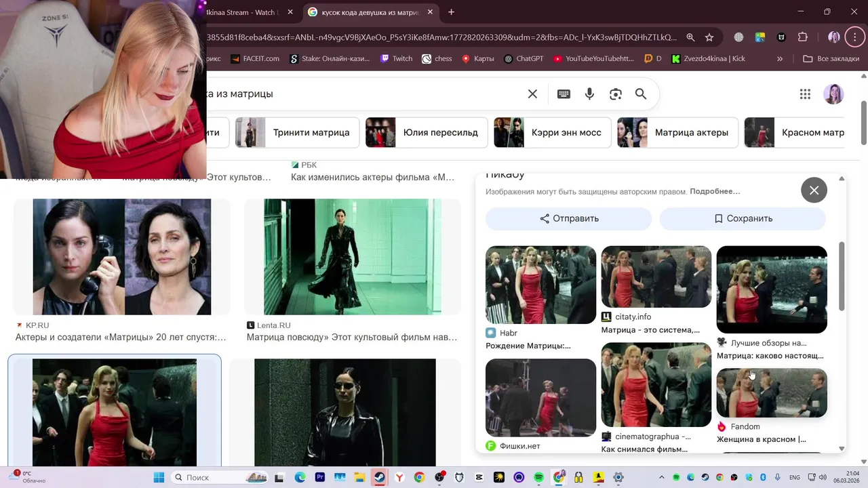Select the Матрица актеры suggestion chip

point(677,132)
